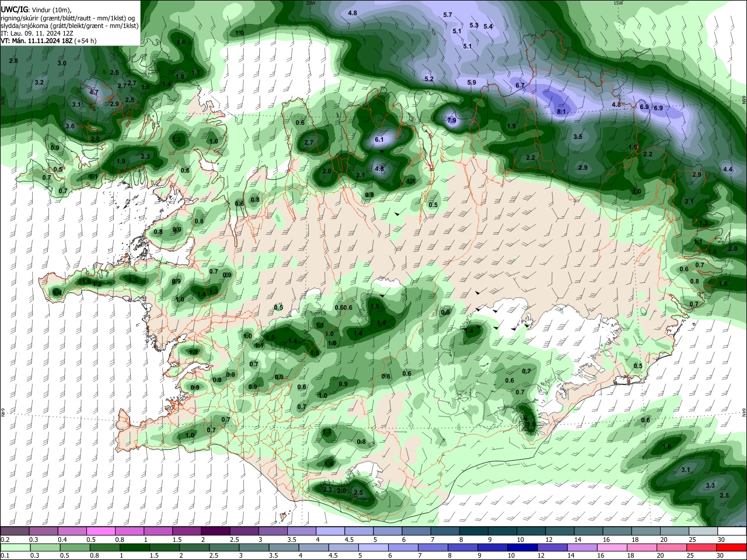Click the bright pink swatch above top-row label 0.5
The width and height of the screenshot is (747, 560).
click(x=100, y=531)
